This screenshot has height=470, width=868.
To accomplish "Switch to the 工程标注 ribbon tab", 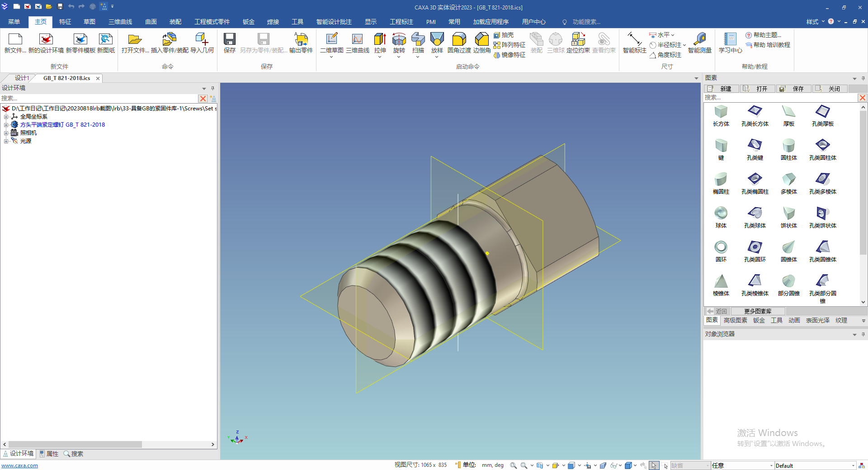I will pos(401,22).
